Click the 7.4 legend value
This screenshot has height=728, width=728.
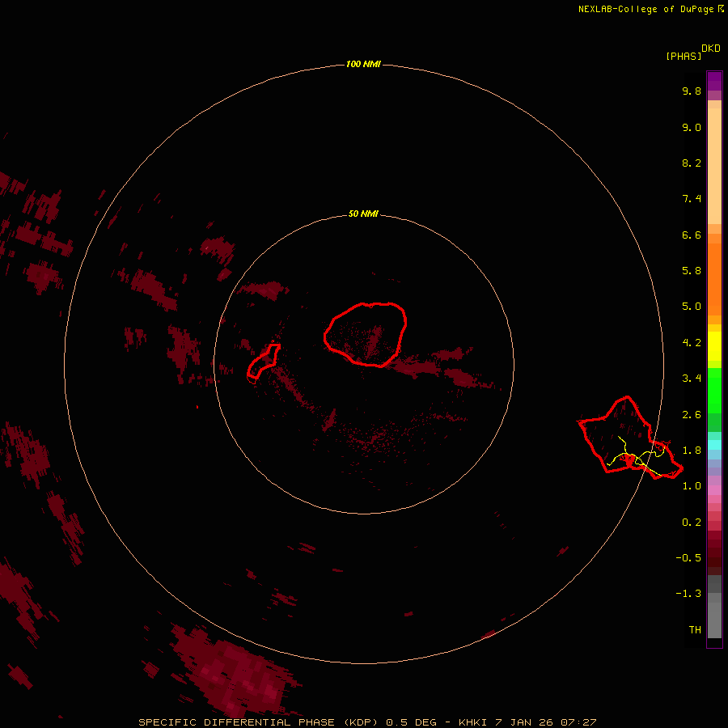pos(692,199)
